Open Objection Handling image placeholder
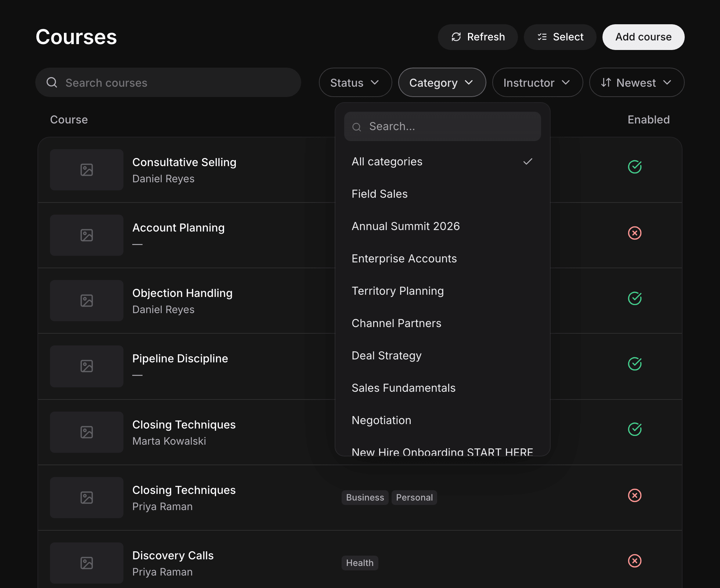The width and height of the screenshot is (720, 588). [87, 301]
